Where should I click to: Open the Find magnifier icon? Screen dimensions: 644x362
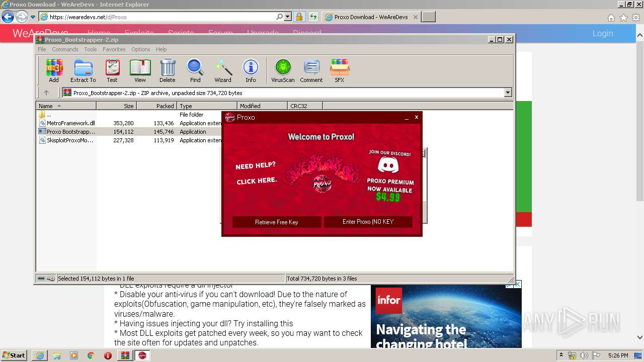click(195, 70)
